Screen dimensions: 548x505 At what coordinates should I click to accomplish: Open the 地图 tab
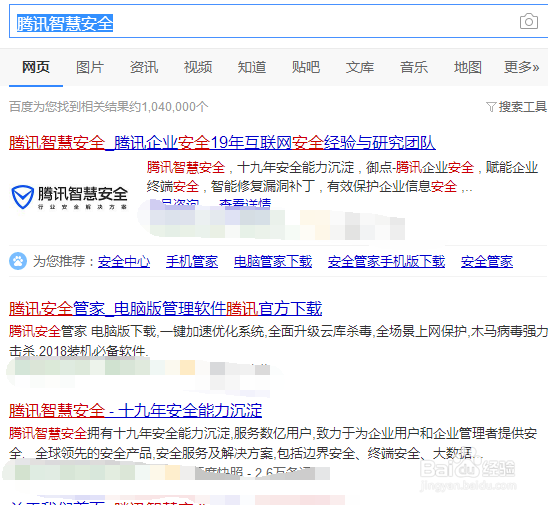point(468,67)
